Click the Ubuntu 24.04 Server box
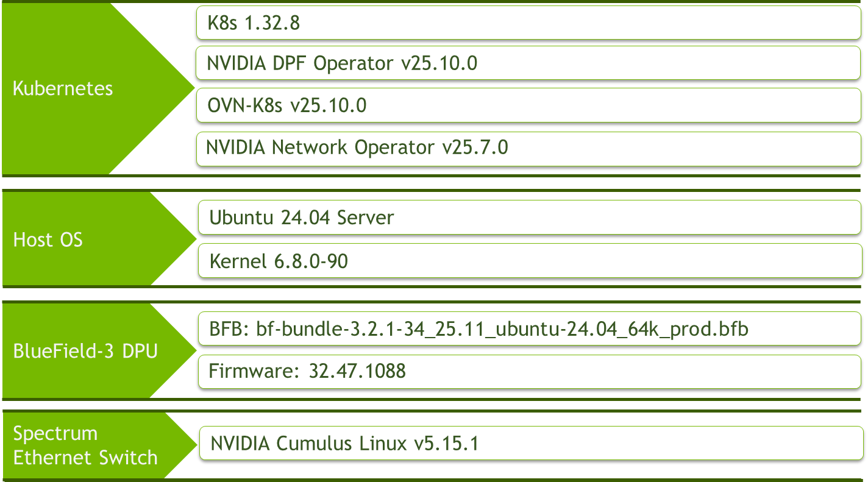 click(530, 218)
